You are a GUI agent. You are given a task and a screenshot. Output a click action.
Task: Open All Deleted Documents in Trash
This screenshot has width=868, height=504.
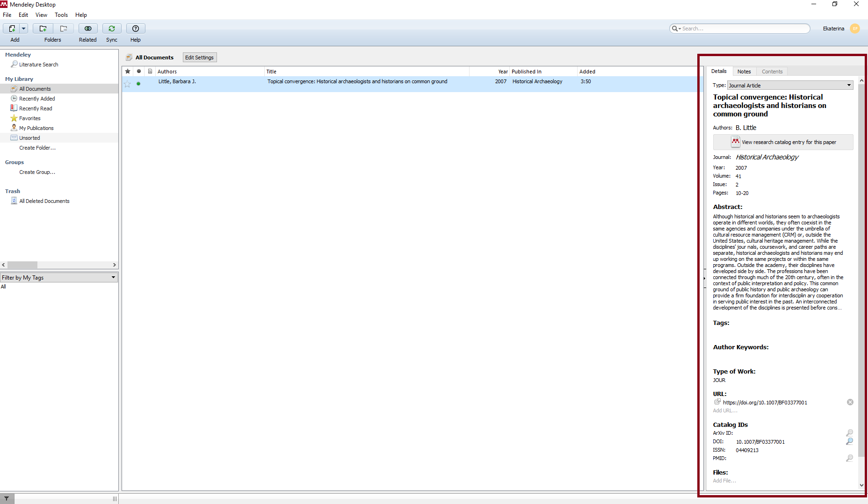[x=44, y=201]
